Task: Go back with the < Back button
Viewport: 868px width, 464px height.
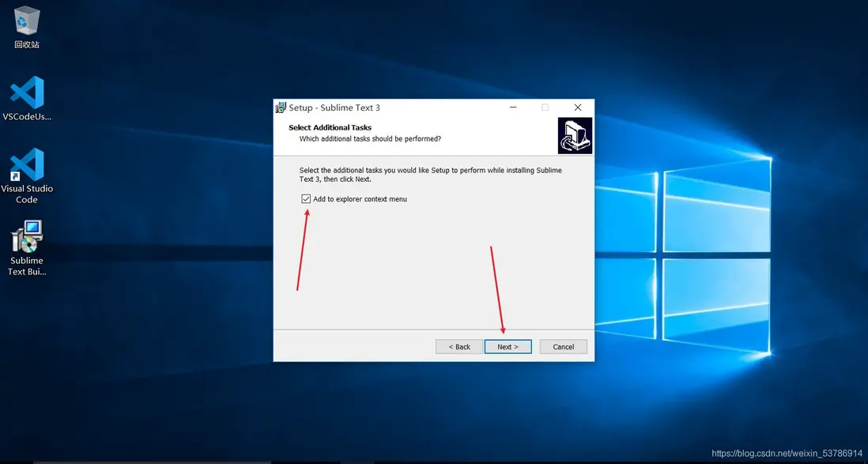Action: [459, 346]
